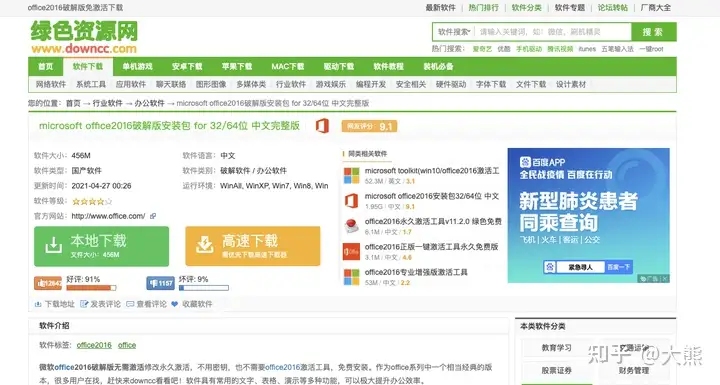Select the 图形图像 subcategory
Image resolution: width=720 pixels, height=385 pixels.
[211, 84]
